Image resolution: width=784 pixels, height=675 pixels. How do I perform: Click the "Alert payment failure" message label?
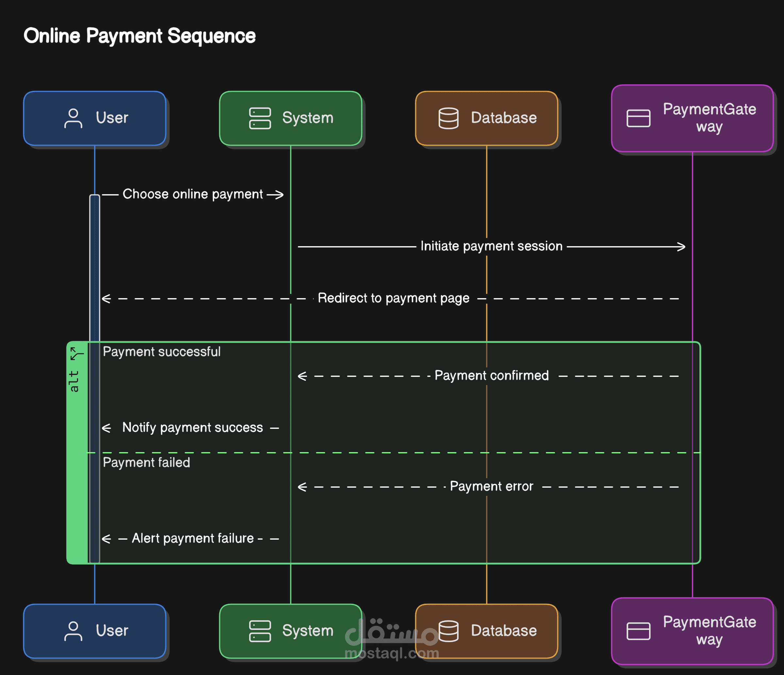coord(193,538)
